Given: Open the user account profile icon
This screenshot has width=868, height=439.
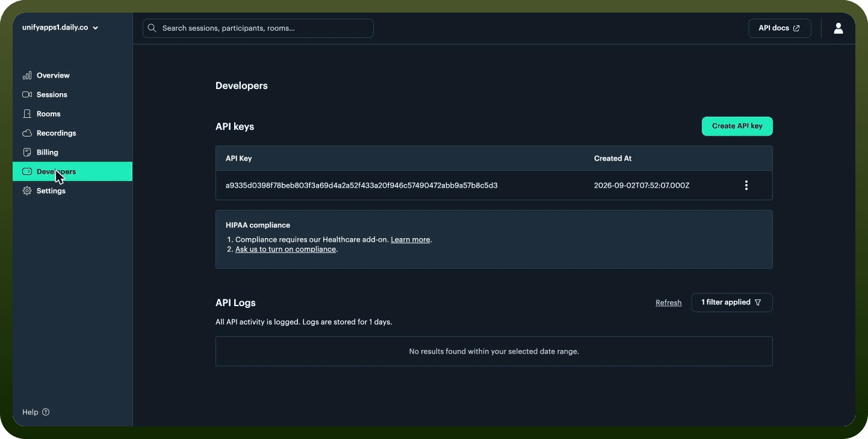Looking at the screenshot, I should [838, 28].
